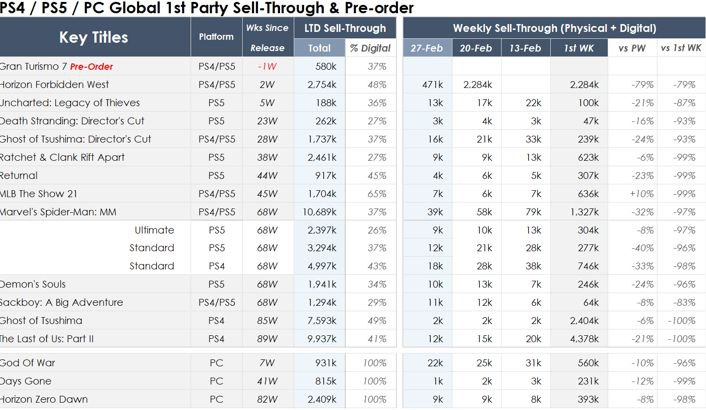Click the Ultimate edition sub-row label
Image resolution: width=706 pixels, height=410 pixels.
coord(156,229)
